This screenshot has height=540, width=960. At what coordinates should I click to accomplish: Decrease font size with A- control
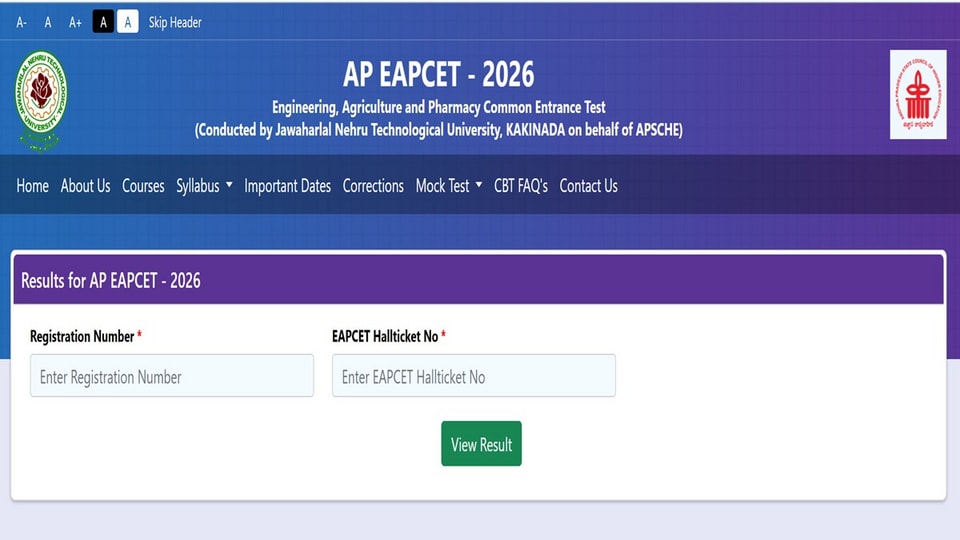21,23
